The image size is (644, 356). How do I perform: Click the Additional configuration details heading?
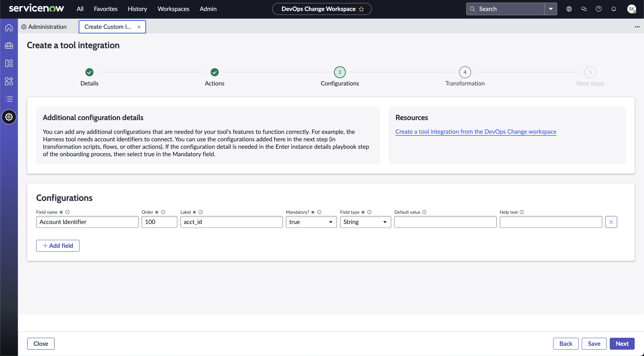93,118
